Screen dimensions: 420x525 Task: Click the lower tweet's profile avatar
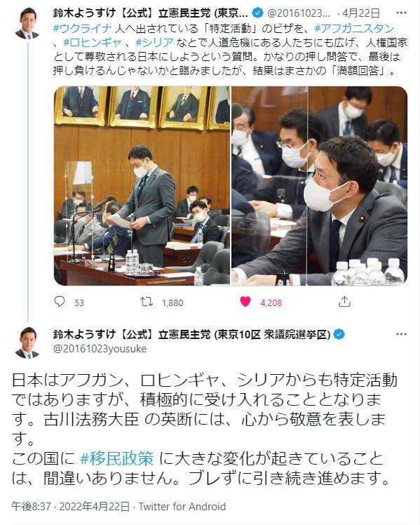click(27, 343)
